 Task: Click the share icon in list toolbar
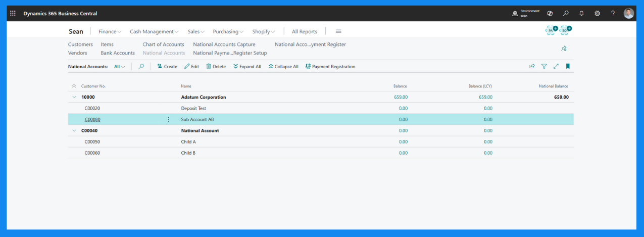(532, 66)
